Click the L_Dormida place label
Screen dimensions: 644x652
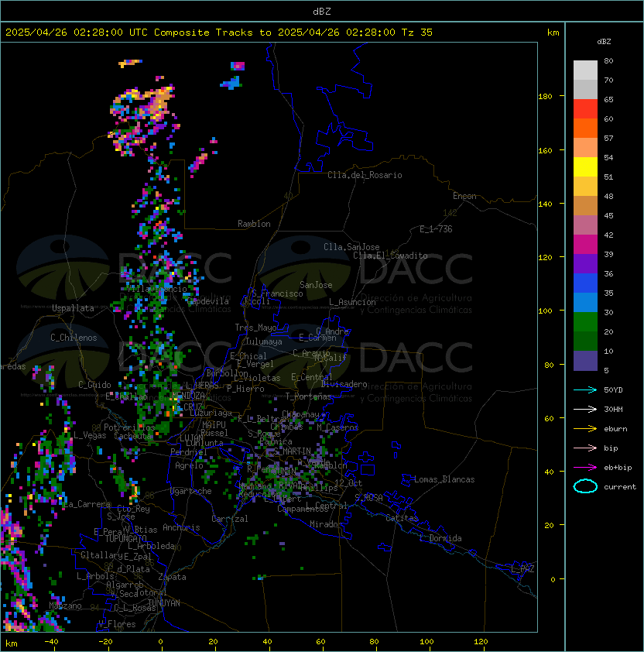(x=440, y=538)
